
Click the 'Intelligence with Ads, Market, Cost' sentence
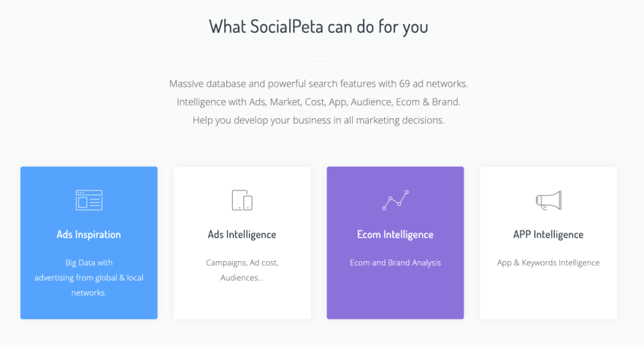319,102
